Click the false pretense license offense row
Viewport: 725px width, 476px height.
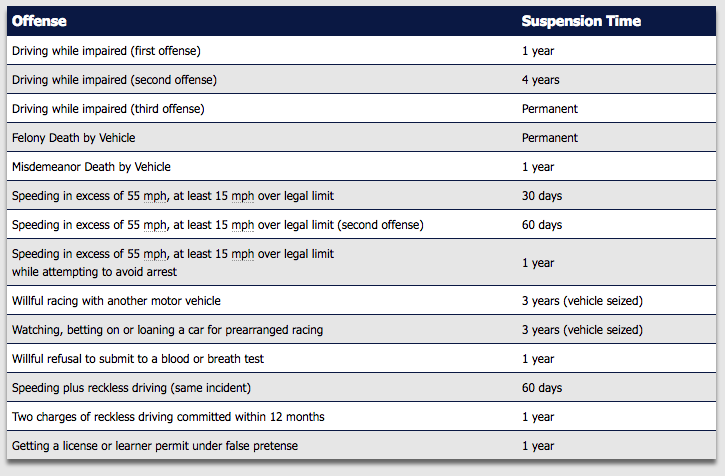155,445
